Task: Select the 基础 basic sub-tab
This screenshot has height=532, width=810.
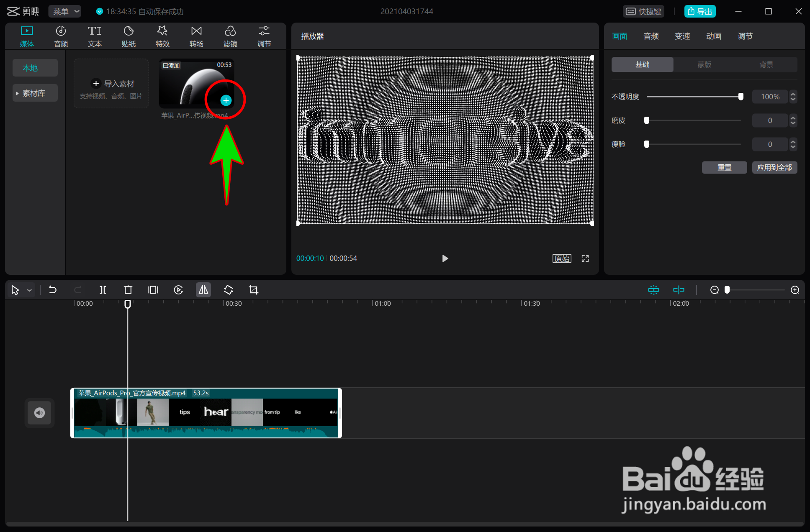Action: (x=643, y=64)
